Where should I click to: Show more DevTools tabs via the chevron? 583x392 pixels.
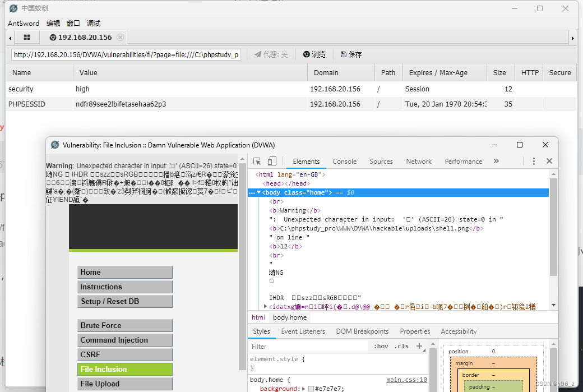[x=496, y=161]
